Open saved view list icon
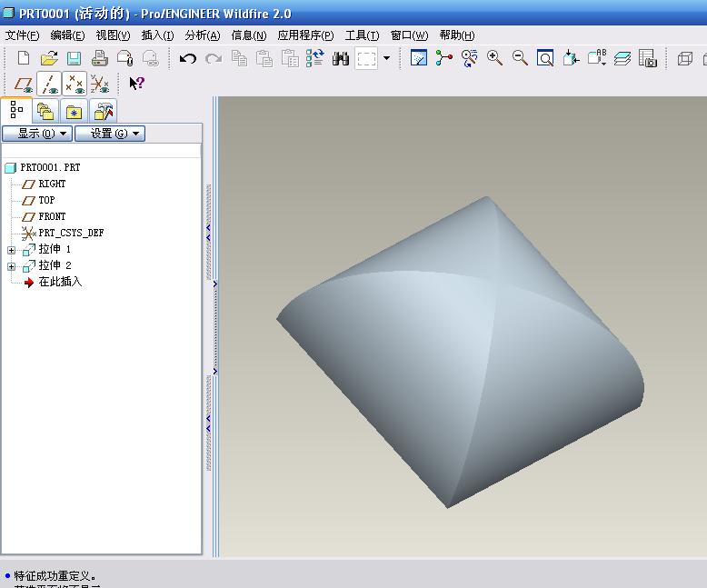The width and height of the screenshot is (707, 588). (597, 58)
